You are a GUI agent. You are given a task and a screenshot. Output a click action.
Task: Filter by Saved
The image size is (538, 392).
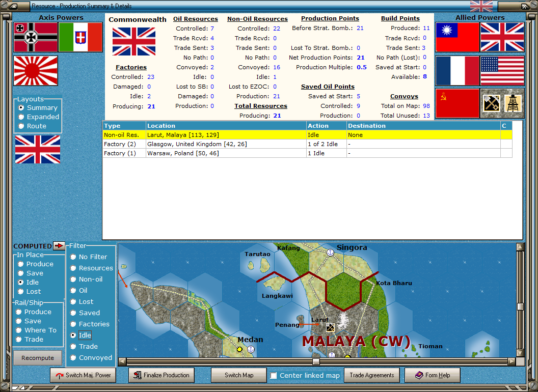coord(85,313)
